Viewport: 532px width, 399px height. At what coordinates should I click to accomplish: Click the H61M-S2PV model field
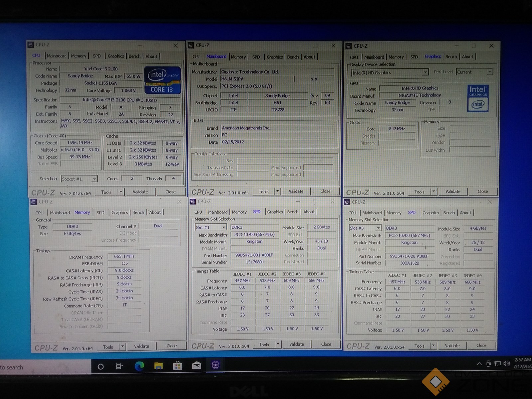coord(257,79)
